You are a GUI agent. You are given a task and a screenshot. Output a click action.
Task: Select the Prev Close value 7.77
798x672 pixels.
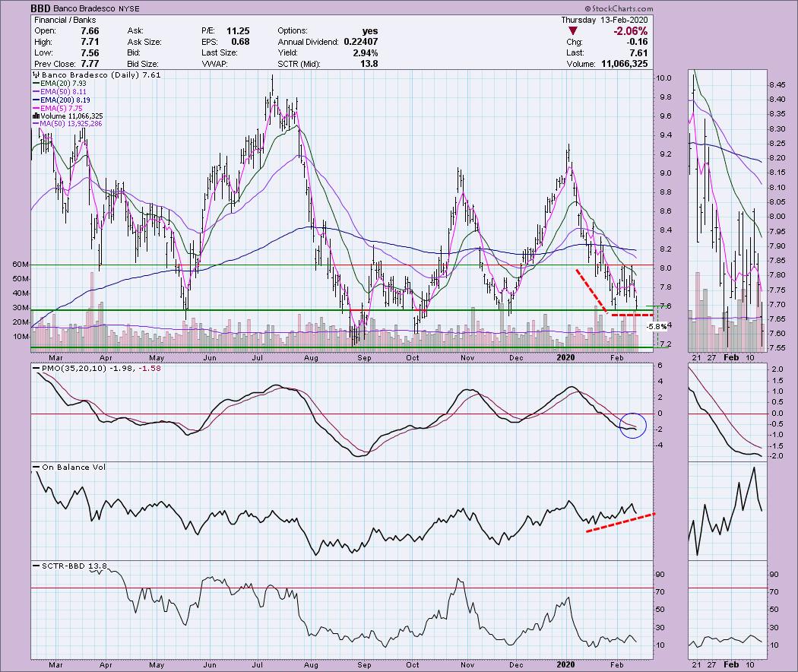[90, 64]
